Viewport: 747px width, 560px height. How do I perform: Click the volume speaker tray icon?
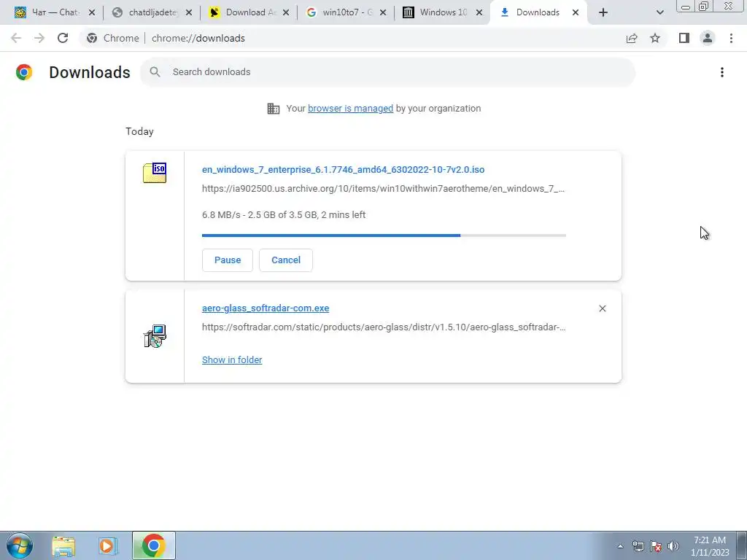(x=673, y=546)
